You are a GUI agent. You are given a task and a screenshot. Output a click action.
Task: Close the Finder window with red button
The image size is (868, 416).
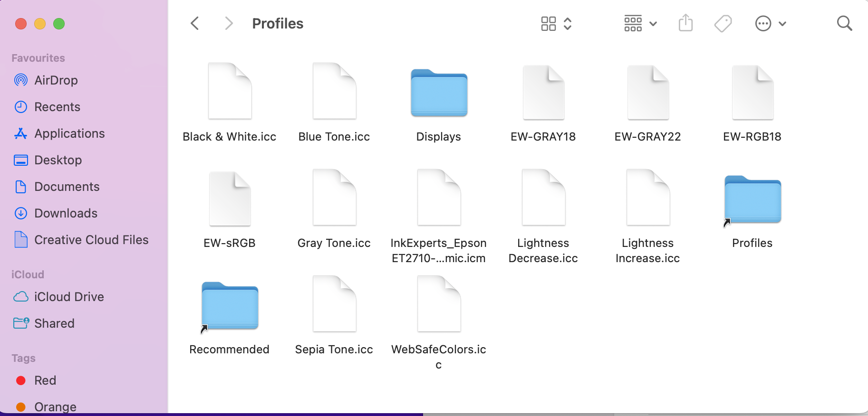click(21, 24)
